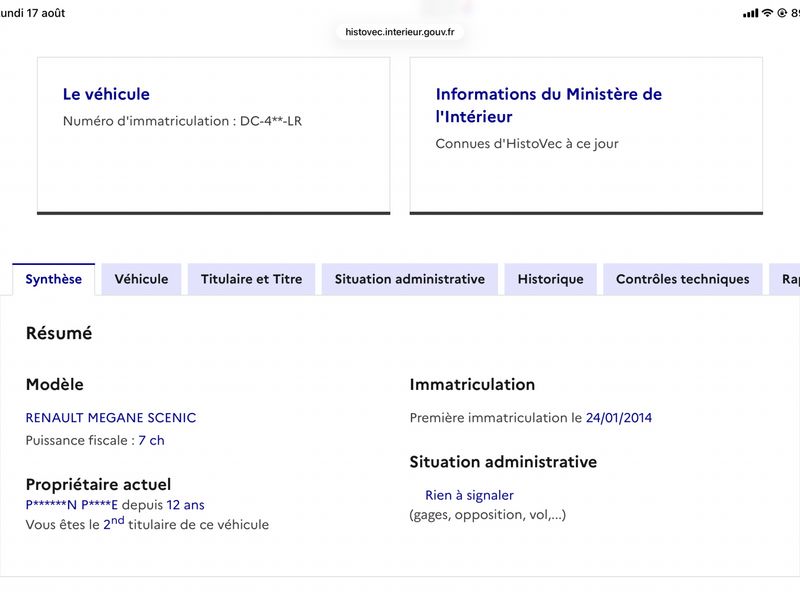Open the Synthèse tab
The image size is (800, 600).
click(54, 279)
